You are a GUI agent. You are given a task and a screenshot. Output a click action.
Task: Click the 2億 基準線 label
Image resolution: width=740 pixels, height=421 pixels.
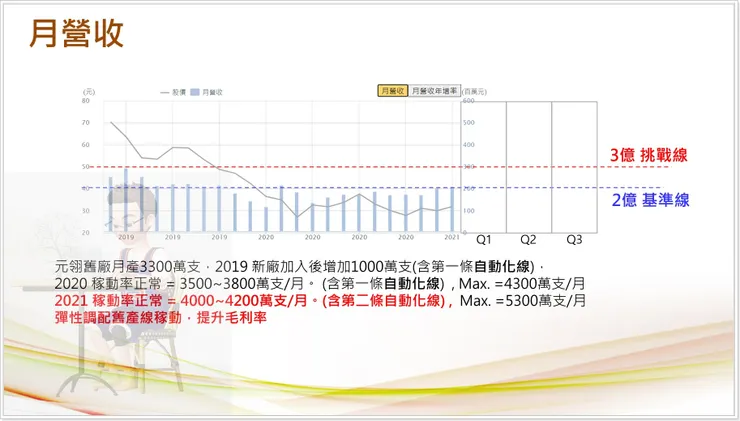coord(650,200)
